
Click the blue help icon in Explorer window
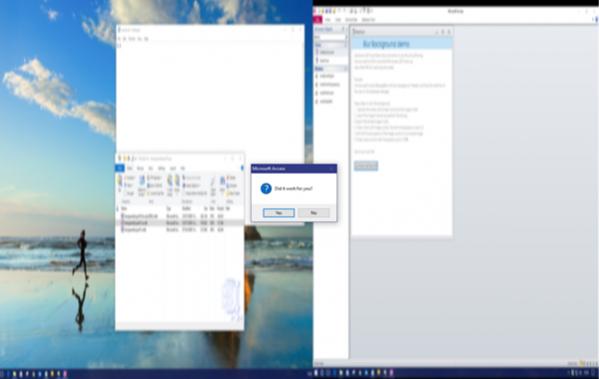click(242, 168)
